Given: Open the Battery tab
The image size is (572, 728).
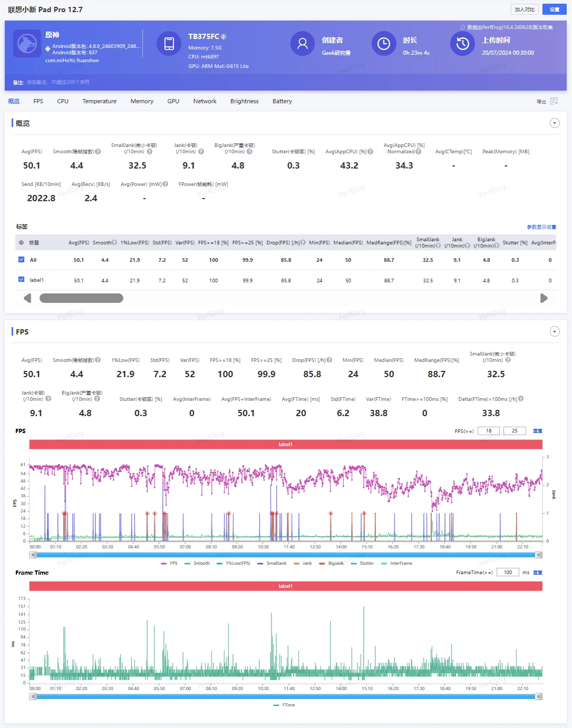Looking at the screenshot, I should (x=282, y=101).
